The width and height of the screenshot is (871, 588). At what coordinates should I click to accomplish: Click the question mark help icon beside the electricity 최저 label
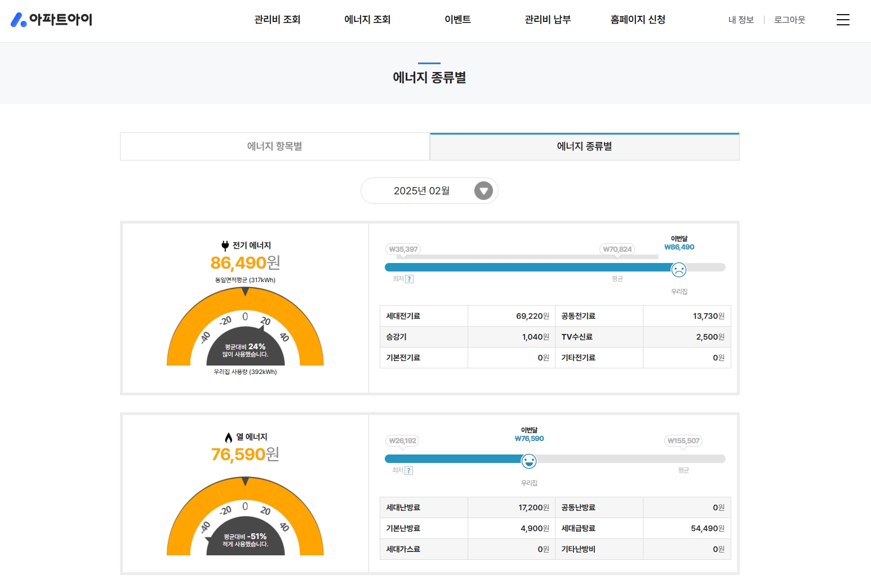pos(410,279)
